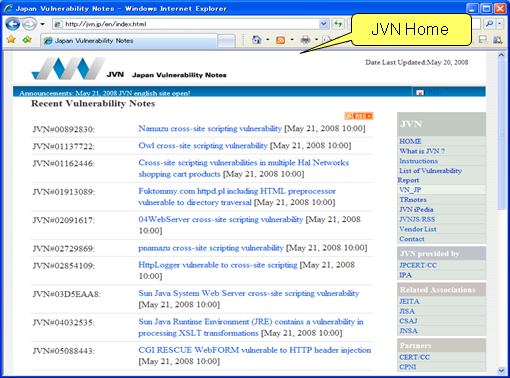Open JEITA related association link

[x=409, y=302]
